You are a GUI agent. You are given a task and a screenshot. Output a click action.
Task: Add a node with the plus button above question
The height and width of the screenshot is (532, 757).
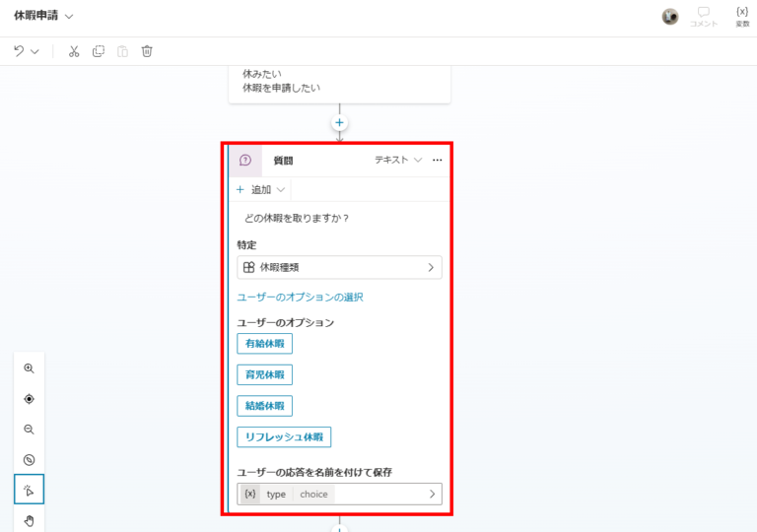coord(339,123)
